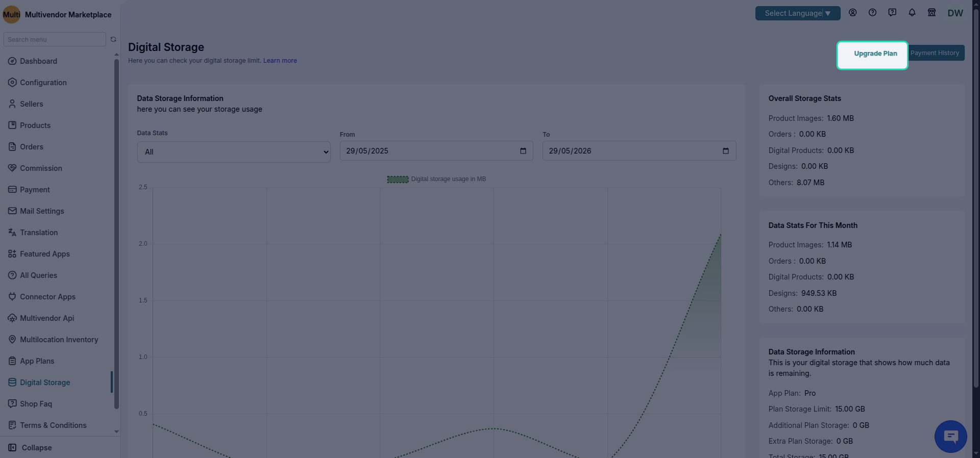Click the "949.53 KB" Designs value

819,293
